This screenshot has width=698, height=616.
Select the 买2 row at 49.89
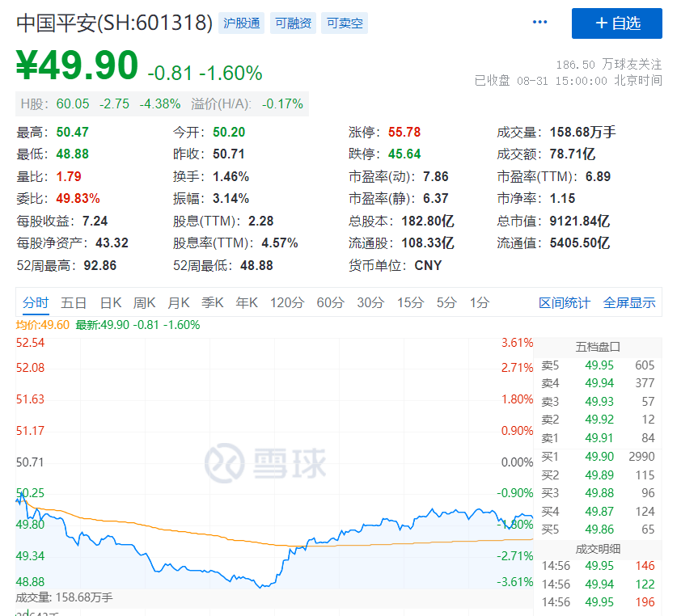point(598,475)
